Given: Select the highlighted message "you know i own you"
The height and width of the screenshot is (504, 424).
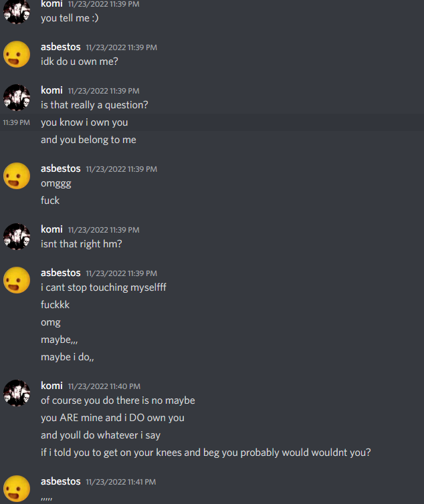Looking at the screenshot, I should [84, 122].
